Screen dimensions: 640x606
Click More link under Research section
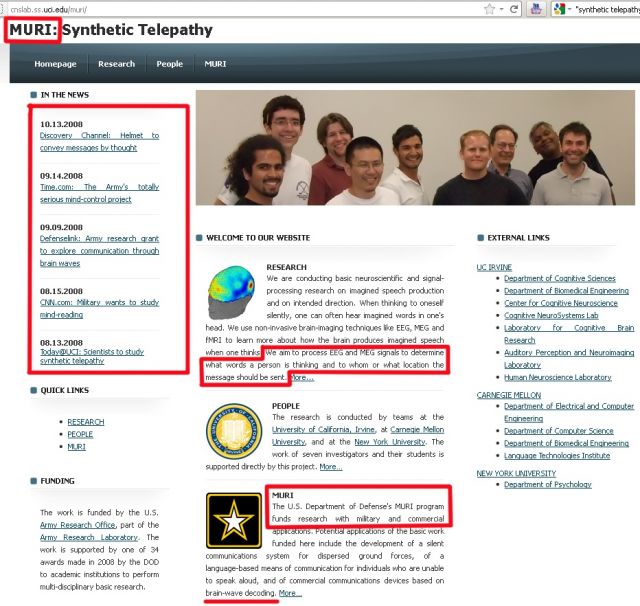click(302, 377)
